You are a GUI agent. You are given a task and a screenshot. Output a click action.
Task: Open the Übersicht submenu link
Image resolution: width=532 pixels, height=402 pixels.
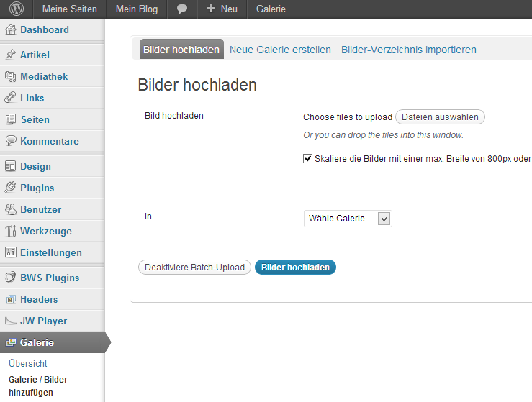[28, 364]
